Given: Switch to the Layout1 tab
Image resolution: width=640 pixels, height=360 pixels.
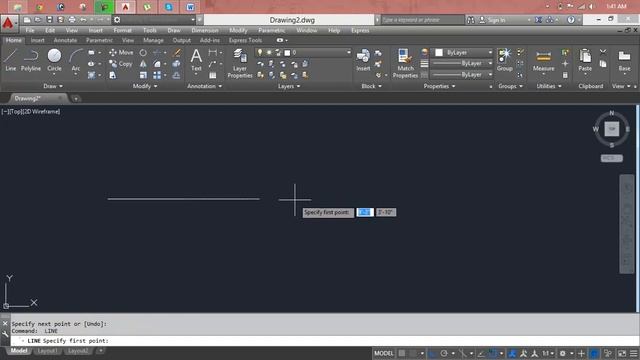Looking at the screenshot, I should coord(47,351).
